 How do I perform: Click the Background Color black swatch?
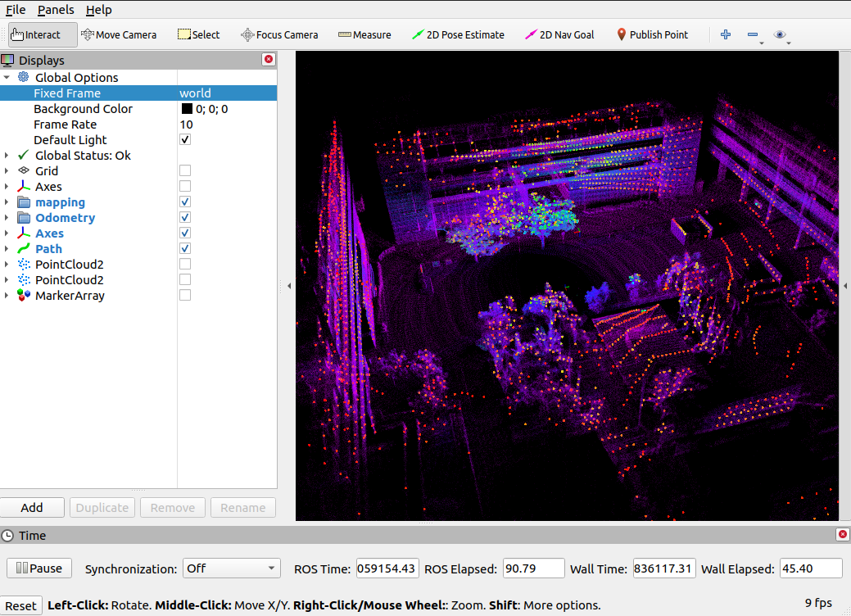187,109
